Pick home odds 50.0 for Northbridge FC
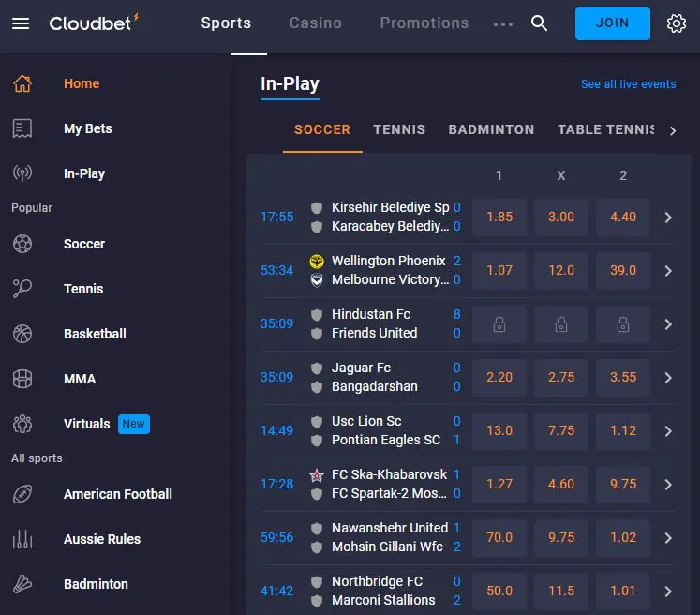 [499, 592]
